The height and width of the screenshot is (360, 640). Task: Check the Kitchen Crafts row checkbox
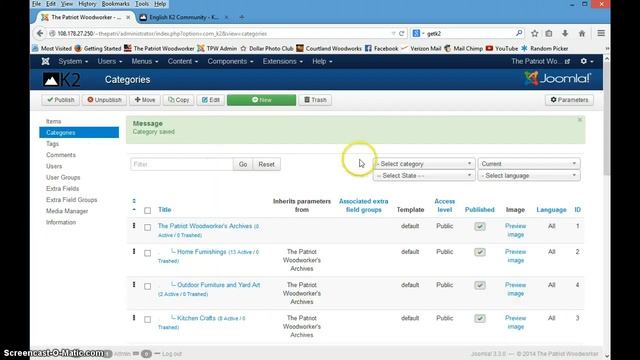pyautogui.click(x=147, y=319)
